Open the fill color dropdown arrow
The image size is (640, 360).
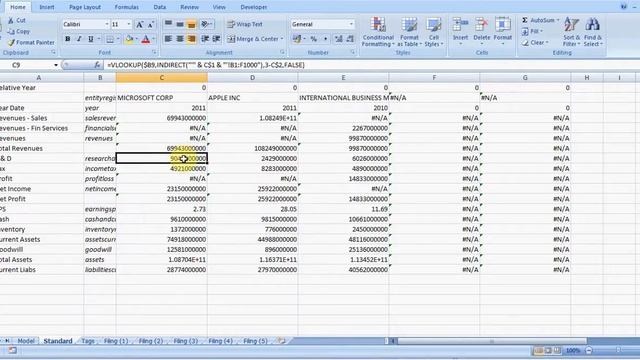point(137,39)
